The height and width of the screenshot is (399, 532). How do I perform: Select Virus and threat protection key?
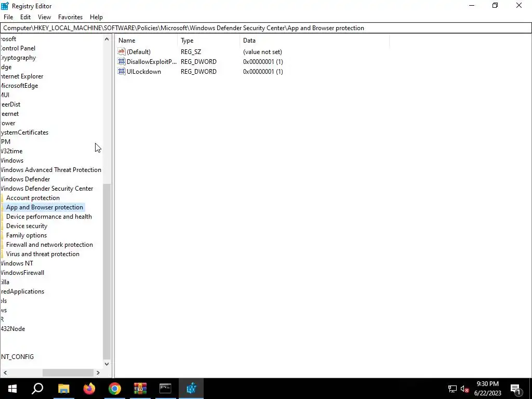[x=43, y=254]
